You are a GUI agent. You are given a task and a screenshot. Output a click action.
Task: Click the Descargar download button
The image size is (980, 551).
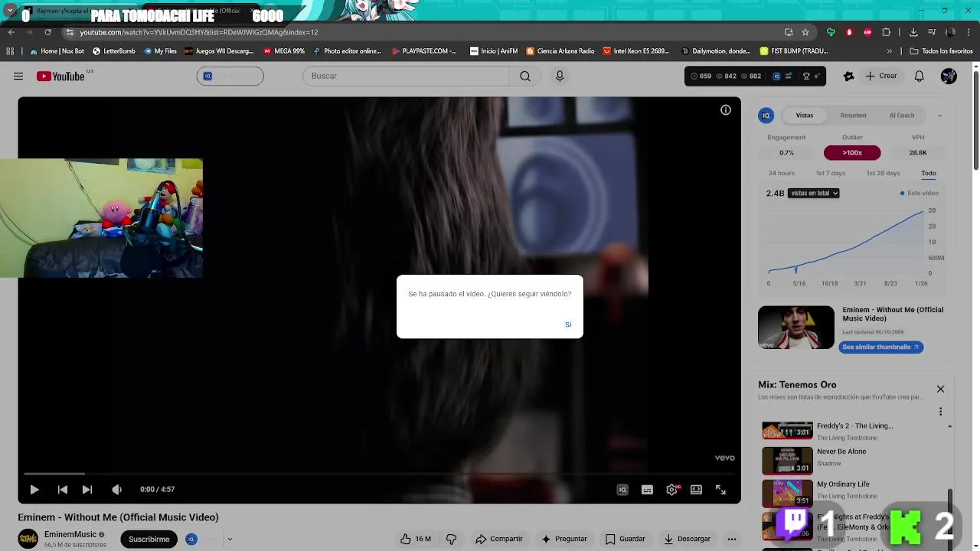coord(688,539)
